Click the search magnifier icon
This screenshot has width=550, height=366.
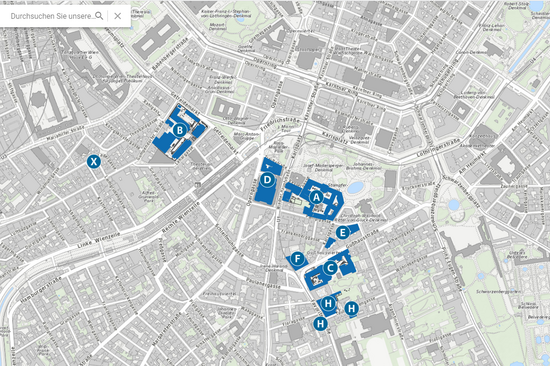coord(99,16)
